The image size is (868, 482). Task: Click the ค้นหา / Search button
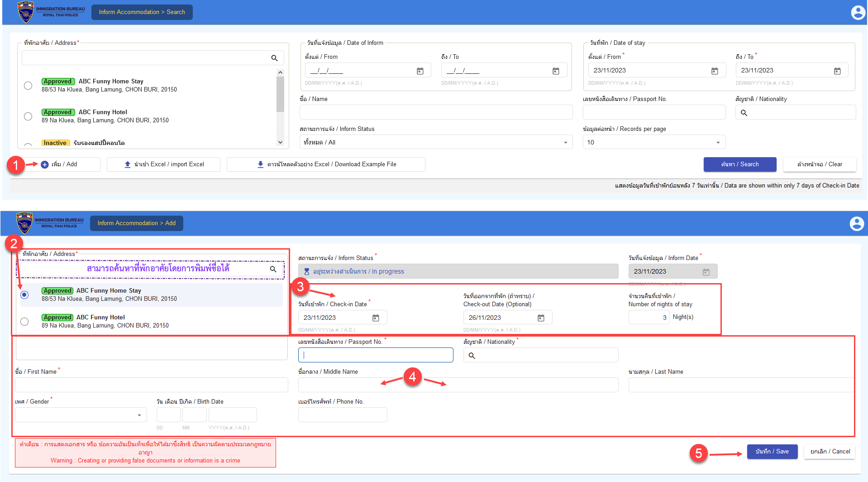point(739,164)
